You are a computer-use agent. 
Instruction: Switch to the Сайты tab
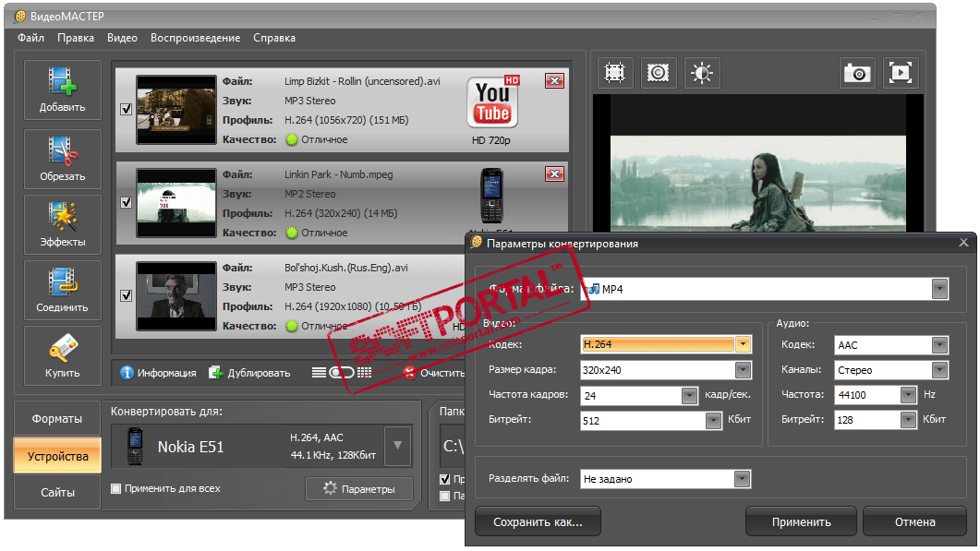57,492
